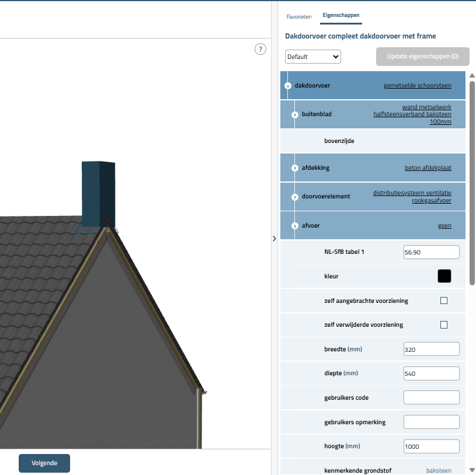
Task: Expand the afvoer row
Action: click(x=295, y=226)
